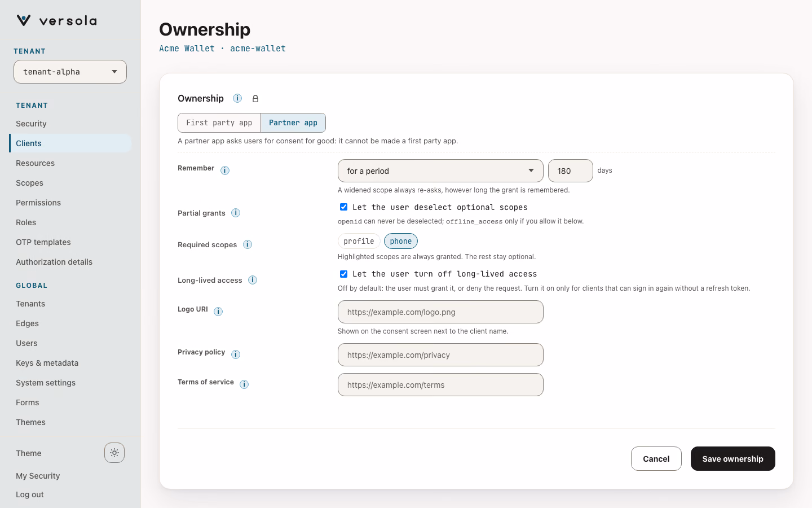Show info for Required scopes

pyautogui.click(x=248, y=244)
